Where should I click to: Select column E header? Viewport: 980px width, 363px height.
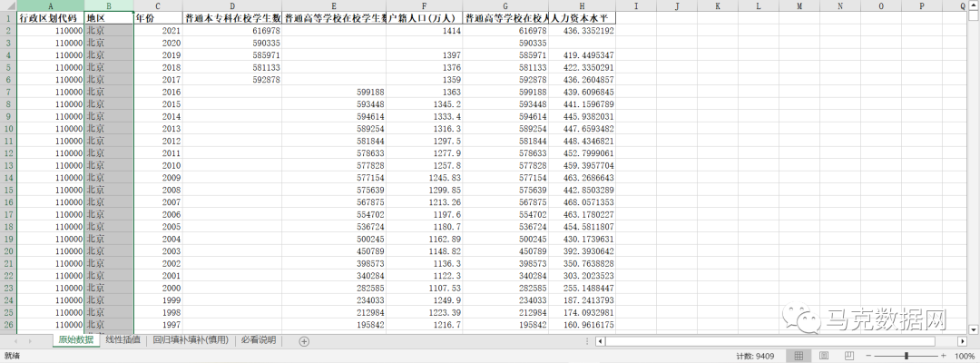tap(334, 5)
